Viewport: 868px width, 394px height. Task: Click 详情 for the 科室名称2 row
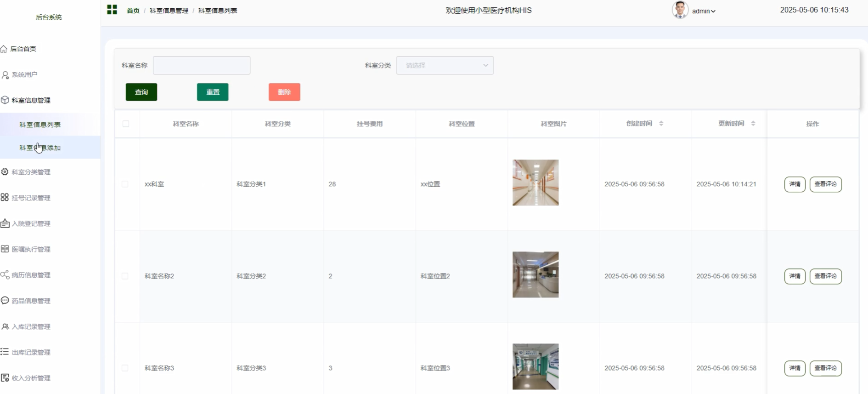coord(795,276)
